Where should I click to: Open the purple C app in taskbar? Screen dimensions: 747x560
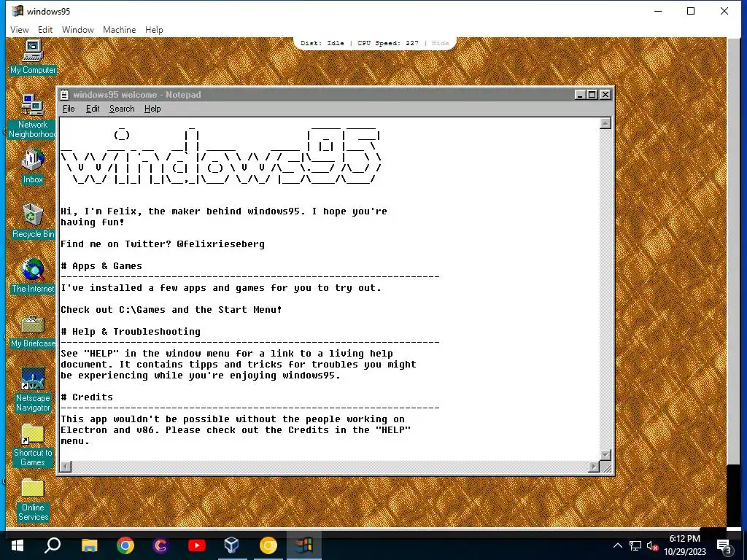pos(160,545)
